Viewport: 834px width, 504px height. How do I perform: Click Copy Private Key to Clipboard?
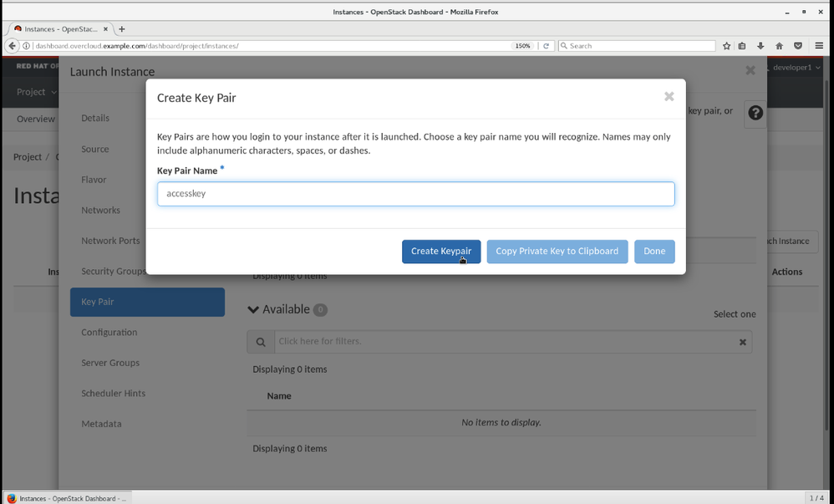coord(557,252)
